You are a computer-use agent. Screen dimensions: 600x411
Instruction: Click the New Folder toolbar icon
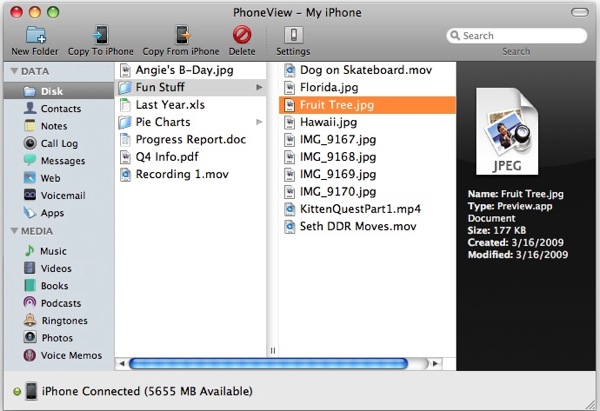[x=36, y=35]
